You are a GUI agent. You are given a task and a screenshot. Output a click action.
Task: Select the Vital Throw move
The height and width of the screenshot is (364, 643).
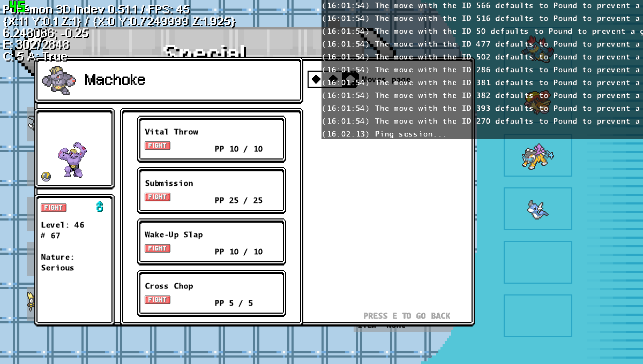coord(212,139)
